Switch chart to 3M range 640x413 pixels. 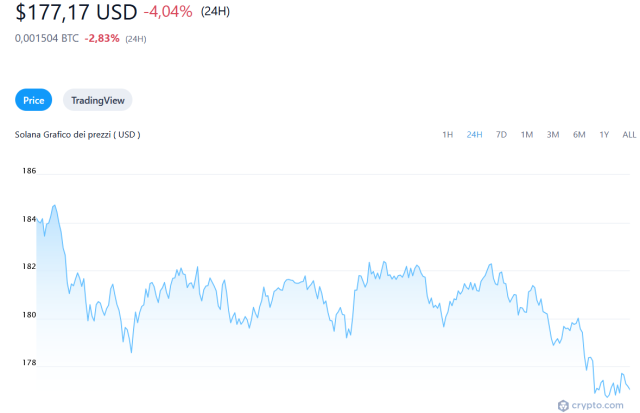tap(553, 135)
